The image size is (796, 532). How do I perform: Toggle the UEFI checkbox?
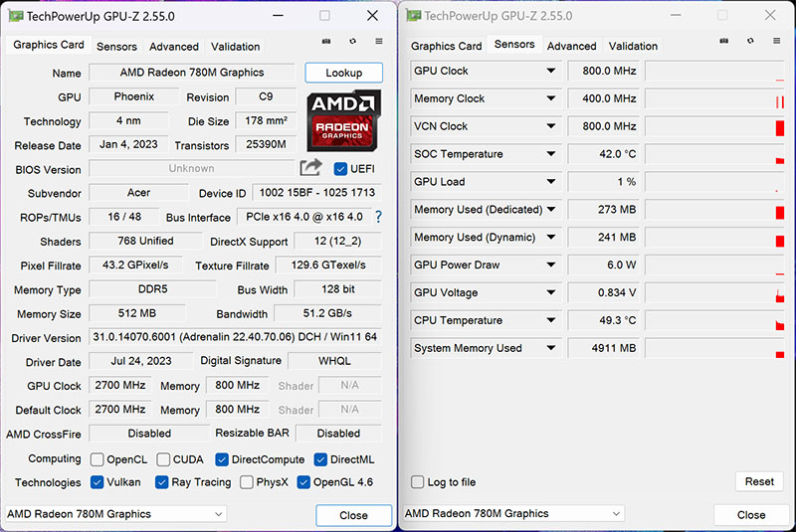click(340, 169)
